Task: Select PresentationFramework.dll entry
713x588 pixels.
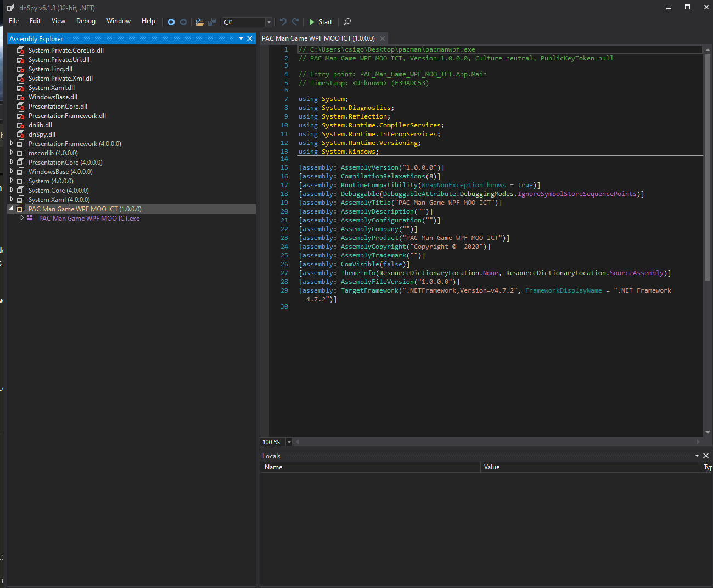Action: 67,116
